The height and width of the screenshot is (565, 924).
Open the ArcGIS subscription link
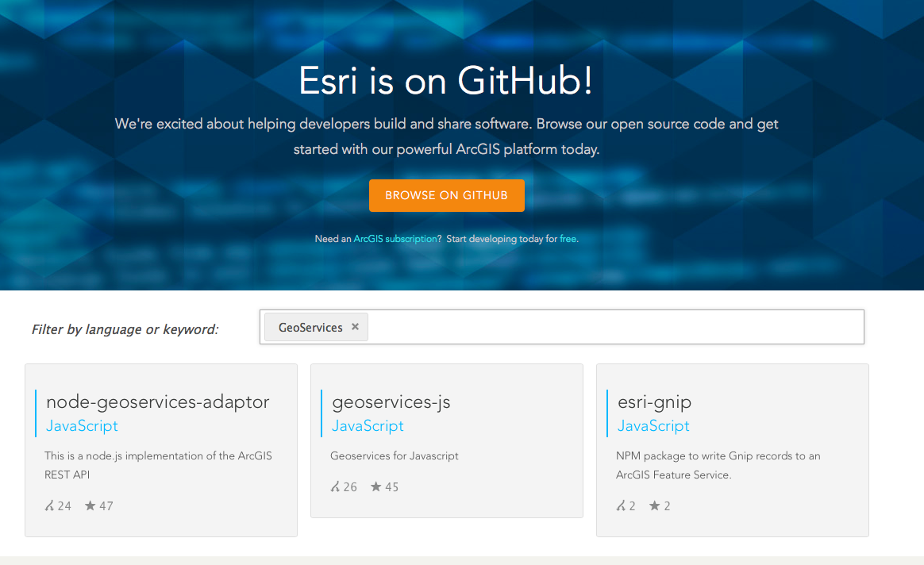tap(395, 239)
